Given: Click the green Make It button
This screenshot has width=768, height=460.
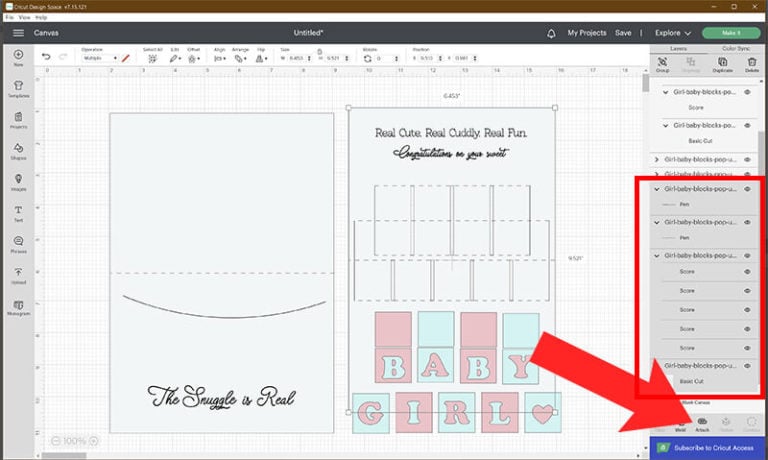Looking at the screenshot, I should [731, 33].
